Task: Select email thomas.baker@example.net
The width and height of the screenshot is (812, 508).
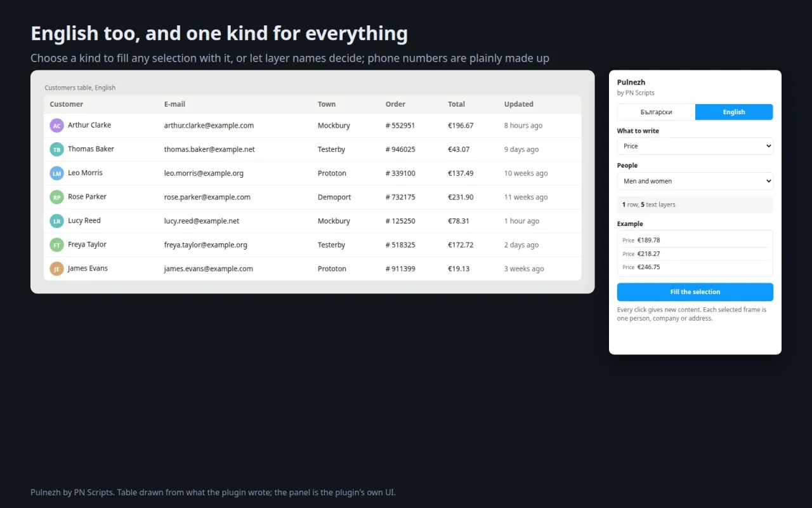Action: pyautogui.click(x=209, y=149)
